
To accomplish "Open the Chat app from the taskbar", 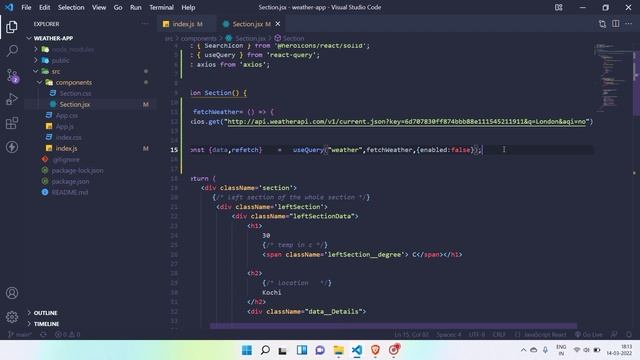I will (x=320, y=350).
